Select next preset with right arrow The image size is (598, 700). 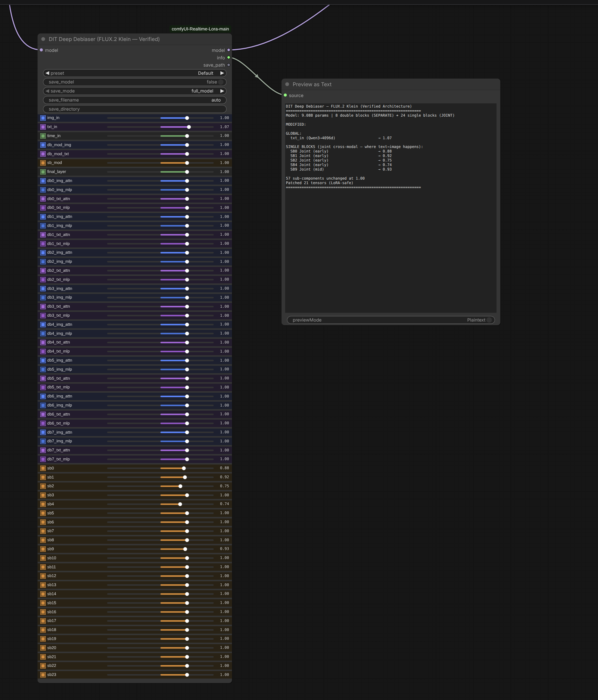point(222,73)
